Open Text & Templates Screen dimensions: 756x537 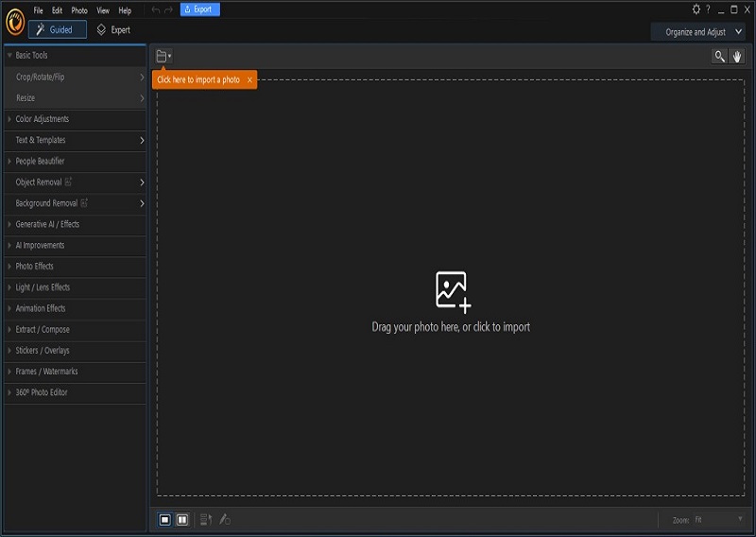[x=76, y=140]
